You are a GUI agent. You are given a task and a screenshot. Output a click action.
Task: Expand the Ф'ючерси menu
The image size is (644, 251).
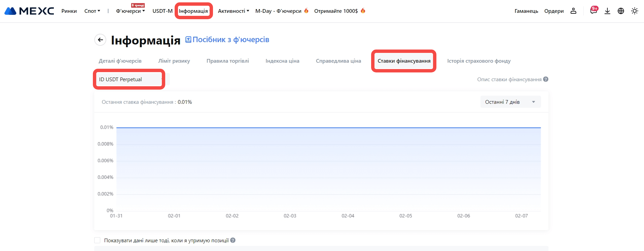coord(130,11)
